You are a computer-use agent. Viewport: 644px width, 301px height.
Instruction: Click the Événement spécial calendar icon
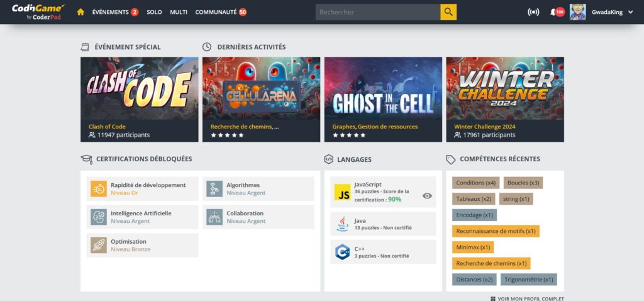click(85, 47)
